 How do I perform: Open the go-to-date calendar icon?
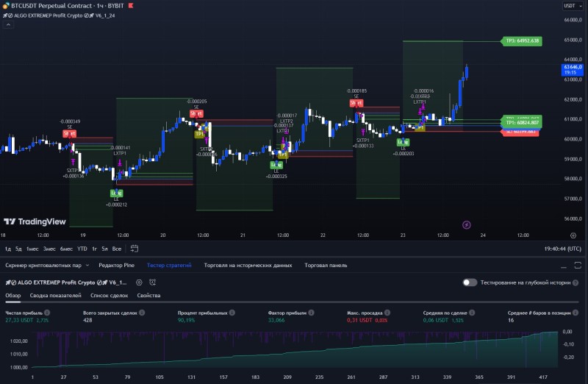135,249
